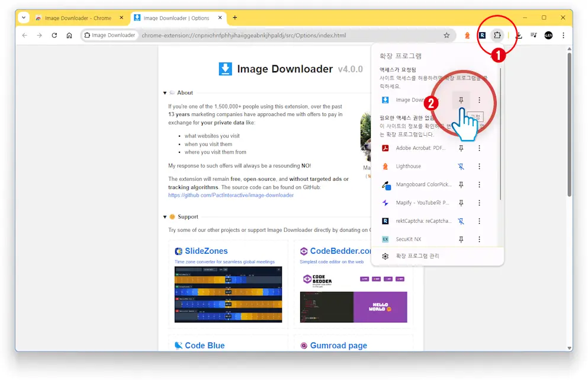Pin the Mangoboard ColorPick extension

click(x=461, y=184)
